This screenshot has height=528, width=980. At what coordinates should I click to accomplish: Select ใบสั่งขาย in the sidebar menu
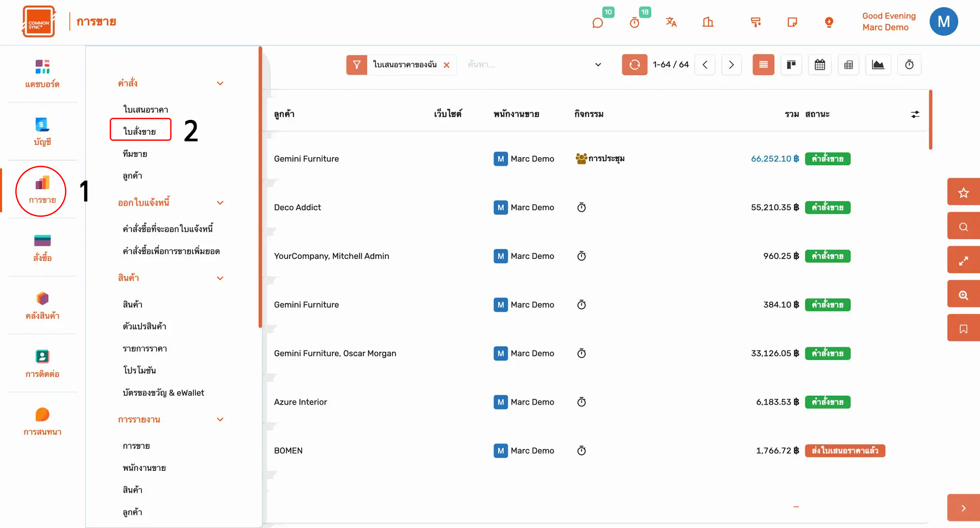click(x=140, y=131)
